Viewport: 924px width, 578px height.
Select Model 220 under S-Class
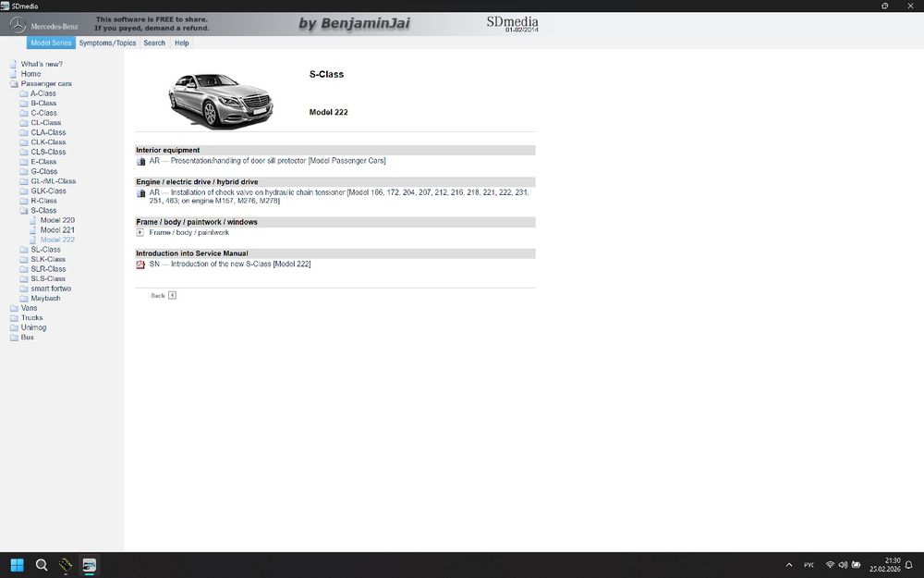(x=57, y=220)
